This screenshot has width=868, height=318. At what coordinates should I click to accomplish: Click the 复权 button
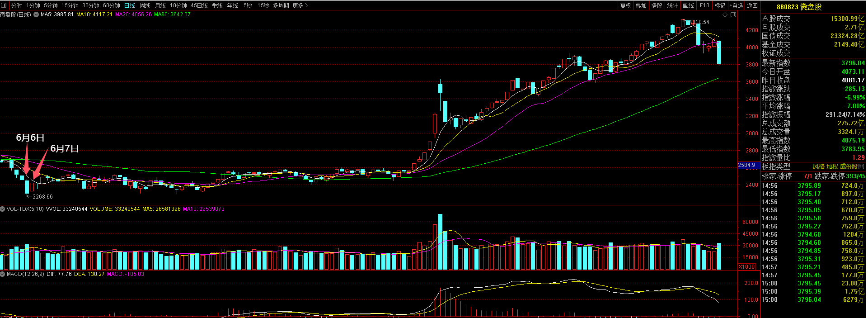626,5
